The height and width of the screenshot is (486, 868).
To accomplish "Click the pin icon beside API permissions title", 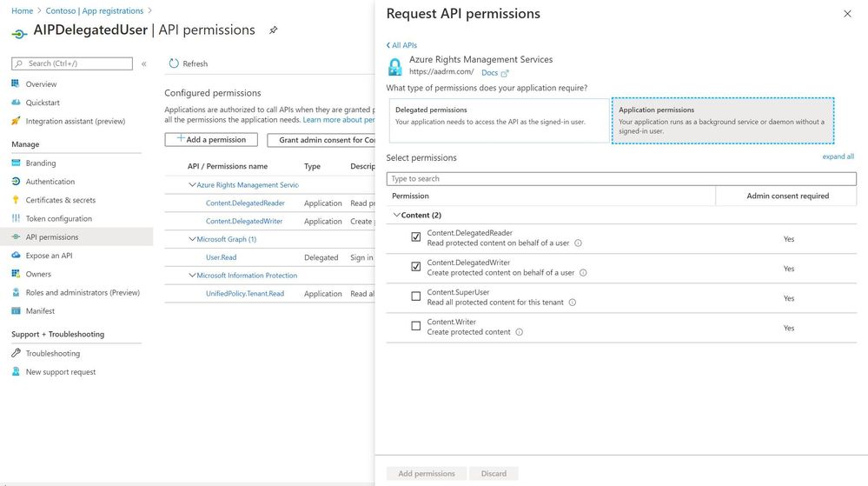I will 273,30.
